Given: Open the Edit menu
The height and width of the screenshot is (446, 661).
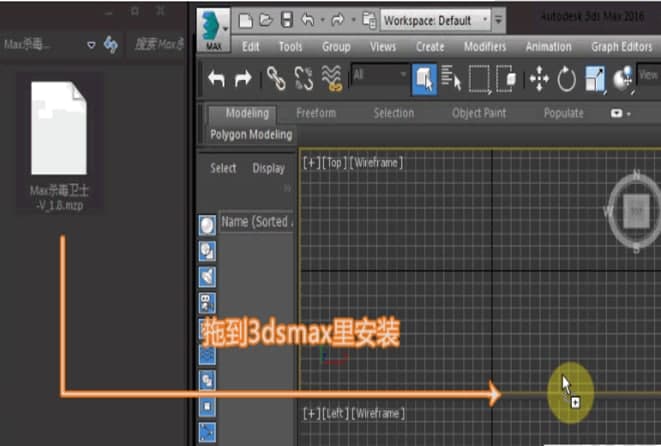Looking at the screenshot, I should tap(250, 46).
